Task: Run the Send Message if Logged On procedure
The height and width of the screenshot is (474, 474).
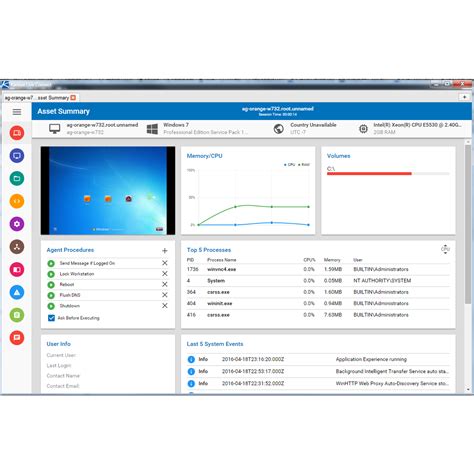Action: pyautogui.click(x=51, y=263)
